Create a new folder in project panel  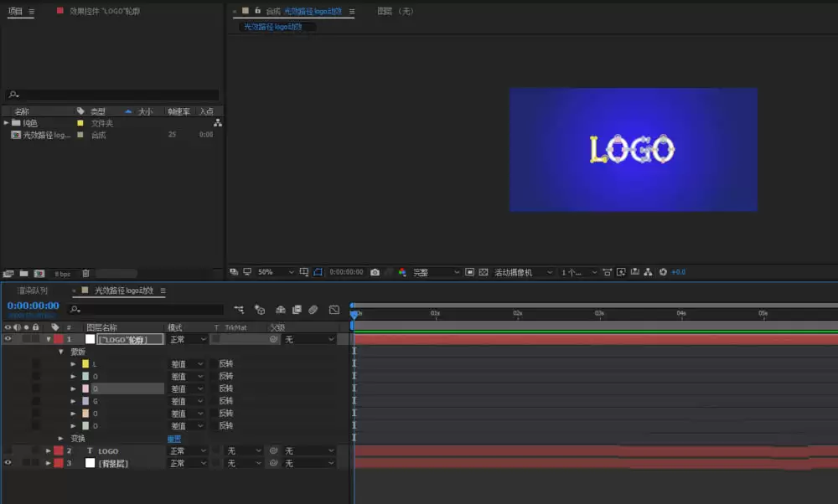(23, 274)
